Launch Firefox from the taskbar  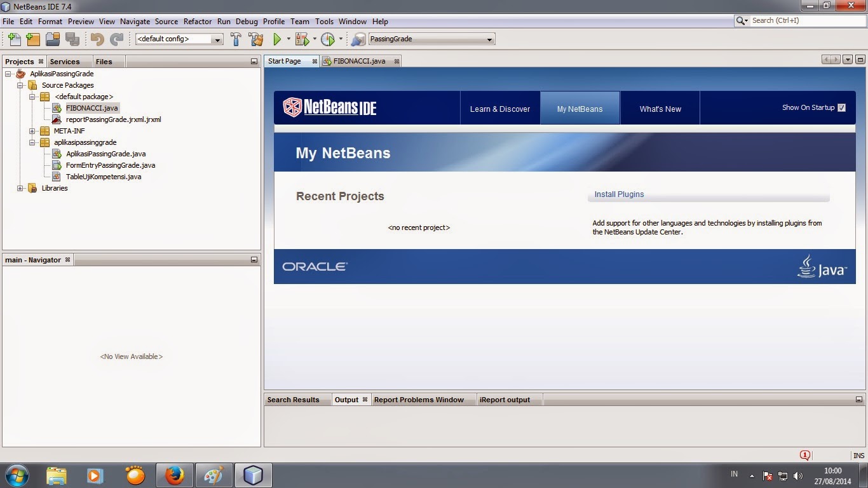coord(174,475)
